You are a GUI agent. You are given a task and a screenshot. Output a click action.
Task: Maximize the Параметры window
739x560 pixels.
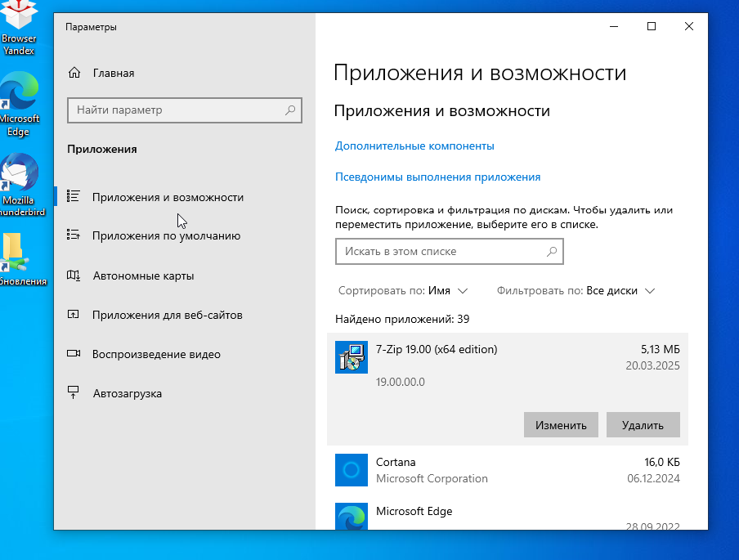coord(652,26)
